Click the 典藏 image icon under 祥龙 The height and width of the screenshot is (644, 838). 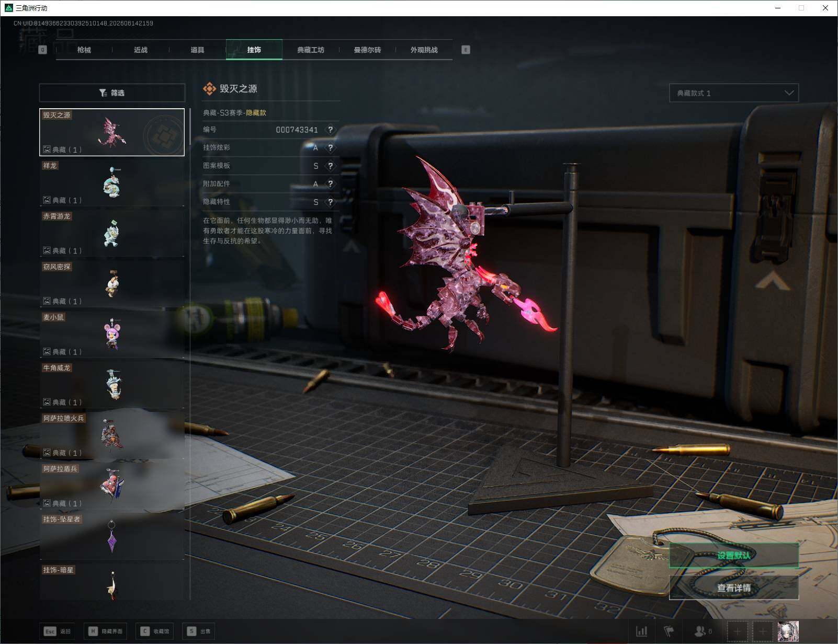click(x=47, y=200)
